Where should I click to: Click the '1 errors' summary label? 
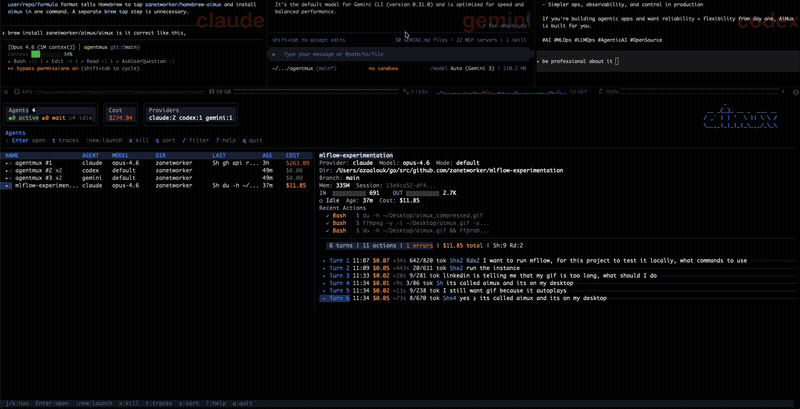pyautogui.click(x=421, y=246)
